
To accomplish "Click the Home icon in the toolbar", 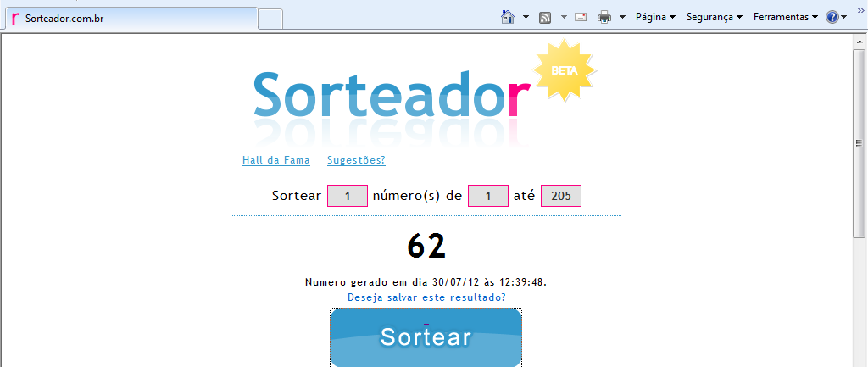I will click(507, 17).
